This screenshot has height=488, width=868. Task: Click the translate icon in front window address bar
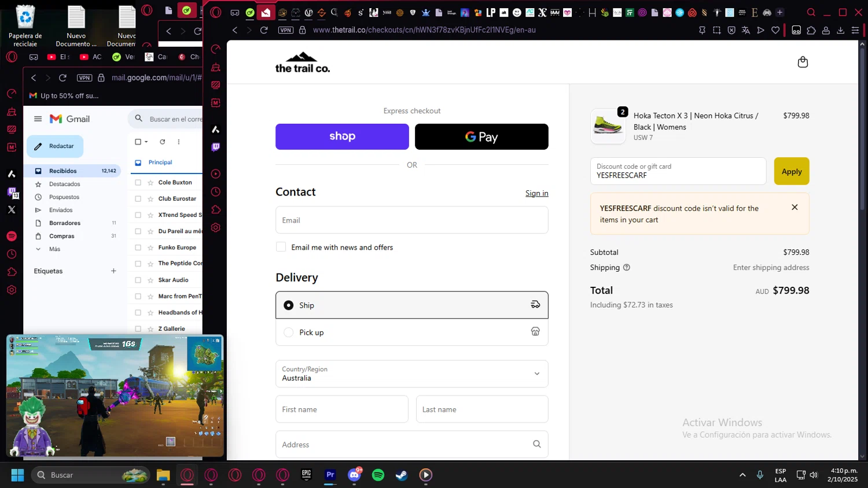[746, 30]
